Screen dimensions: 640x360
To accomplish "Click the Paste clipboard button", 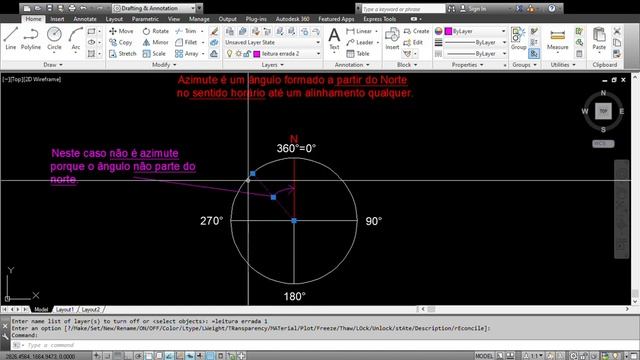I will click(x=599, y=39).
